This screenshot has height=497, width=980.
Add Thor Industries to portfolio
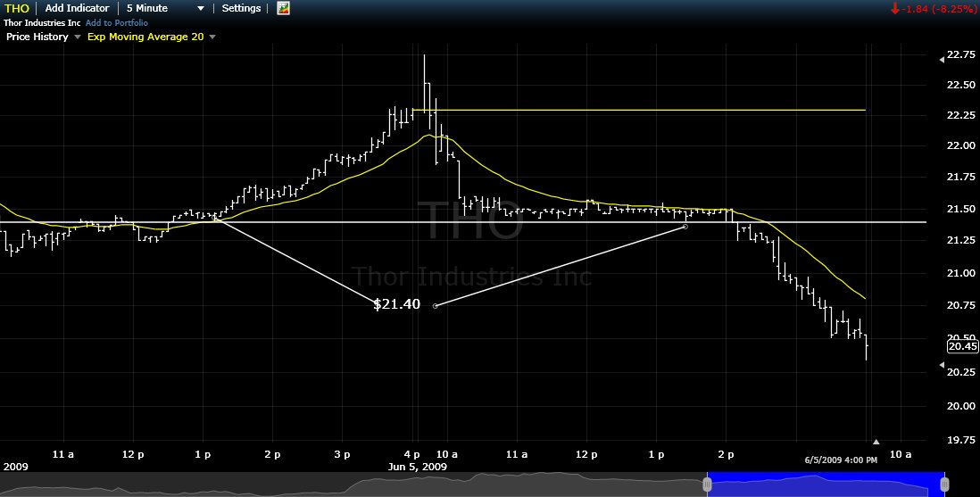[x=117, y=22]
